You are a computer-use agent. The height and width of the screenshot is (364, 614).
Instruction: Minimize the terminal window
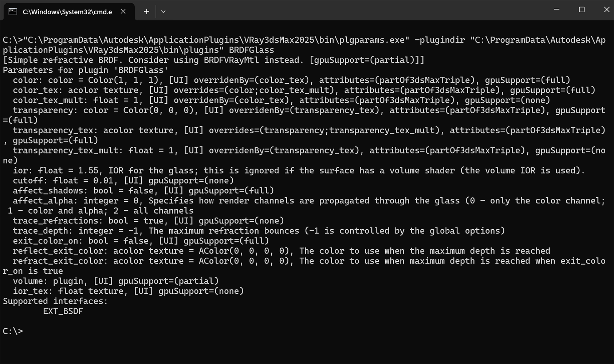coord(556,10)
